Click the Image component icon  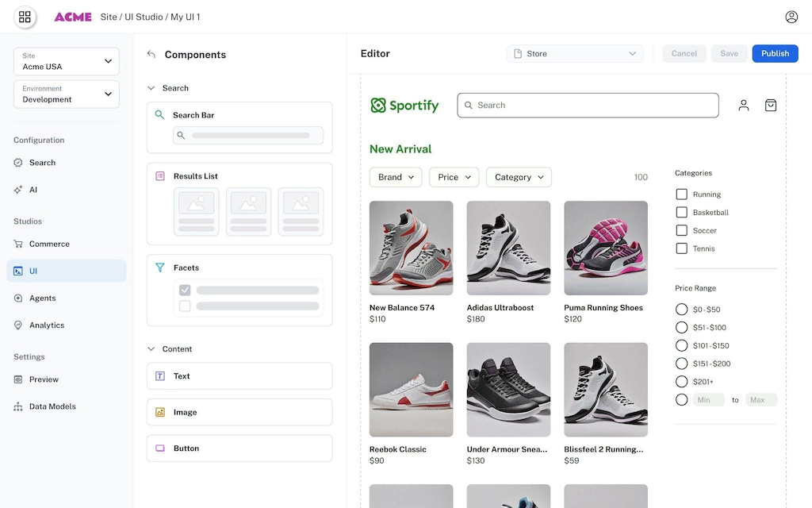coord(160,412)
